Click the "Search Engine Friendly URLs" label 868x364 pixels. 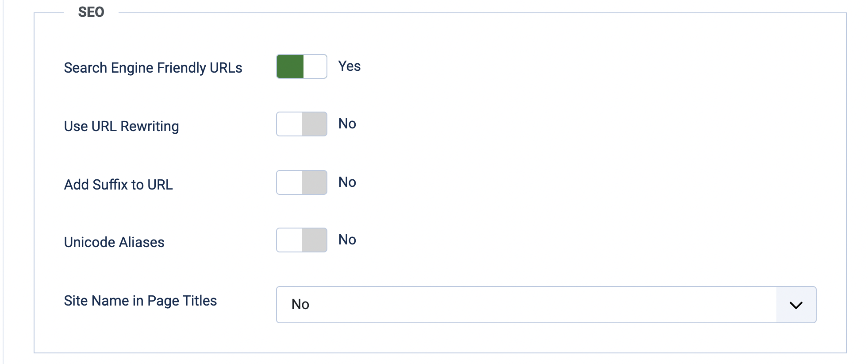coord(153,68)
